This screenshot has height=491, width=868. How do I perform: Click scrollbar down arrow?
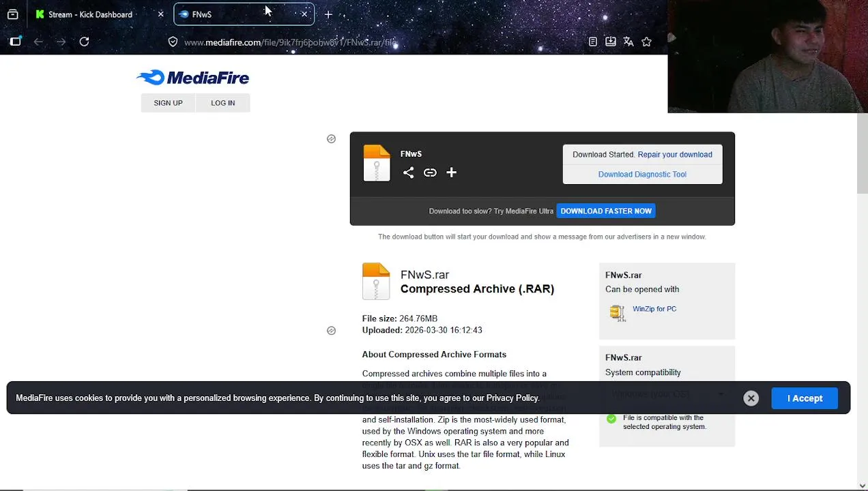click(863, 485)
